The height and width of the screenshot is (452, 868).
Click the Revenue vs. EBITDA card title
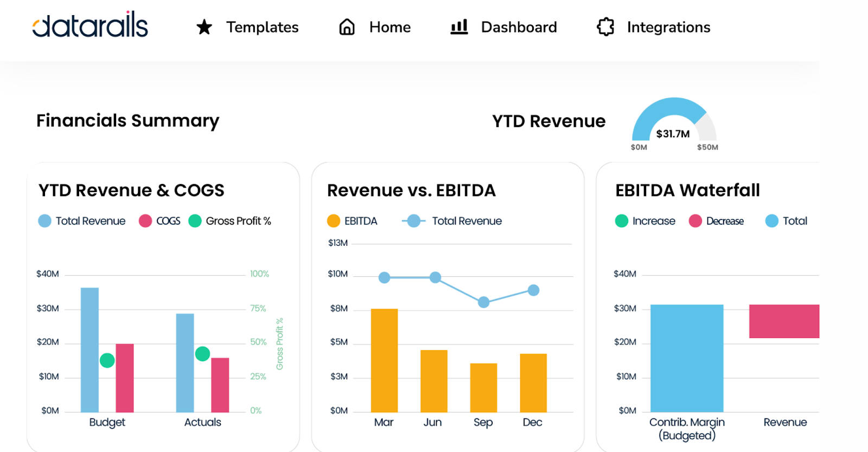(x=411, y=190)
